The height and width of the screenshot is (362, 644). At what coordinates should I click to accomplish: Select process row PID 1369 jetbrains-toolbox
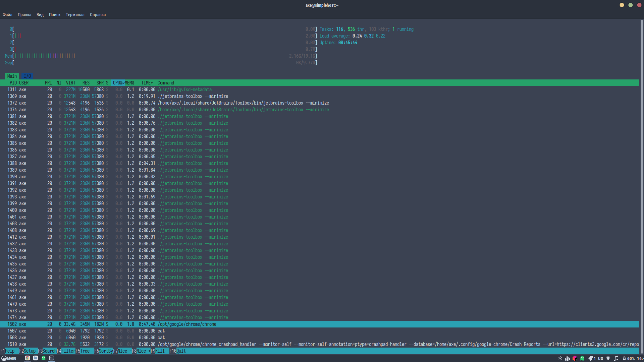click(319, 96)
